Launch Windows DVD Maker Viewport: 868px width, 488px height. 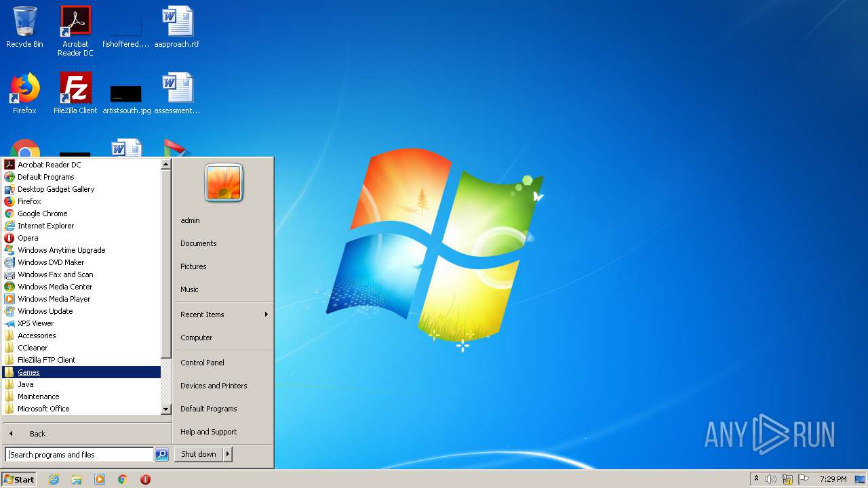(x=81, y=262)
